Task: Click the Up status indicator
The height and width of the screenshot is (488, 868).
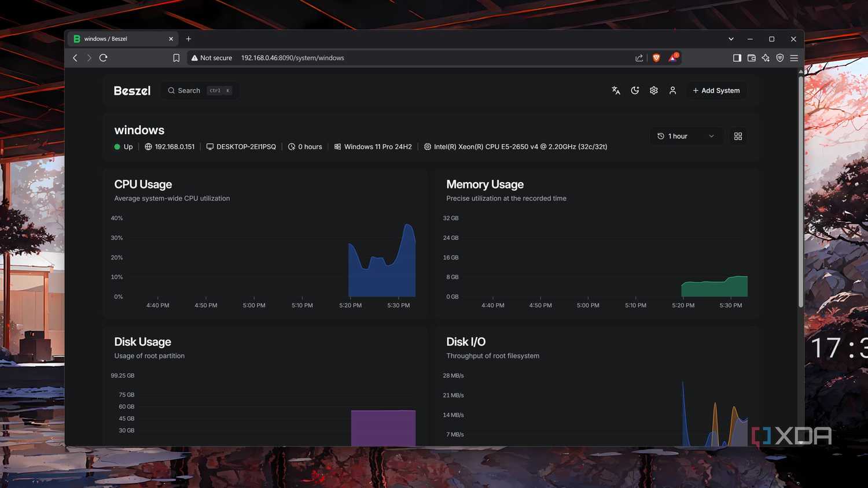Action: [x=123, y=147]
